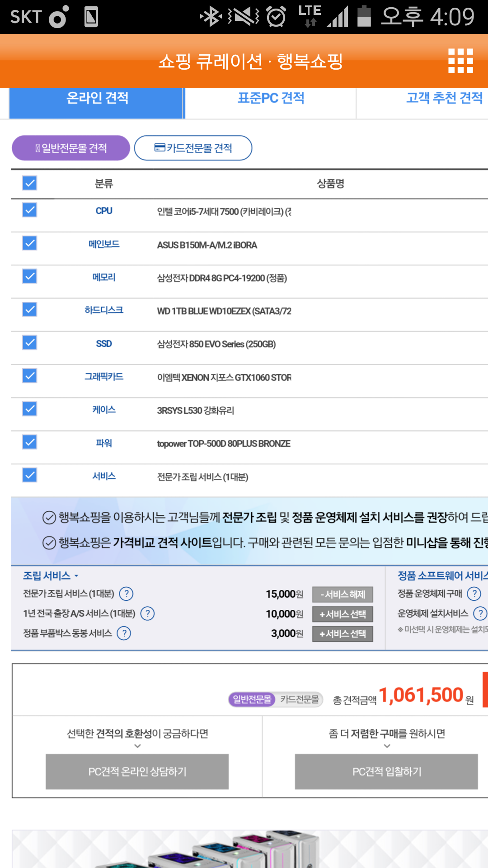This screenshot has height=868, width=488.
Task: Uncheck the 하드디스크 row checkbox
Action: click(x=30, y=310)
